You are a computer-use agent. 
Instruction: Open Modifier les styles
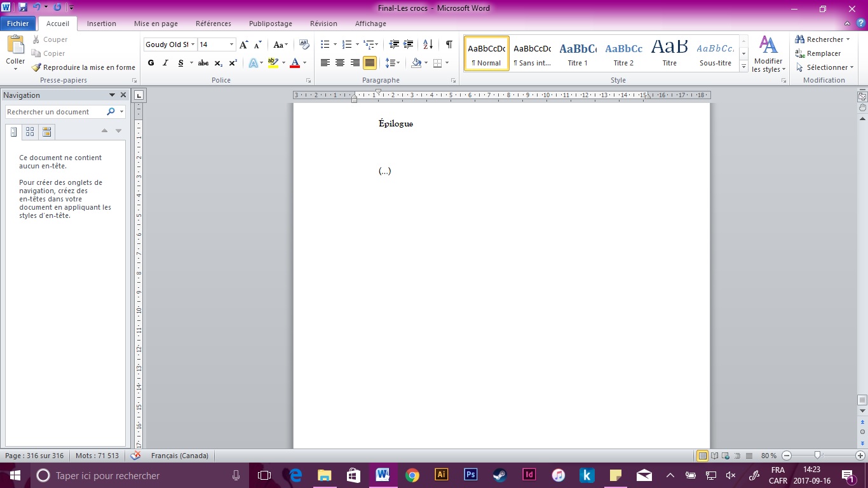[768, 55]
